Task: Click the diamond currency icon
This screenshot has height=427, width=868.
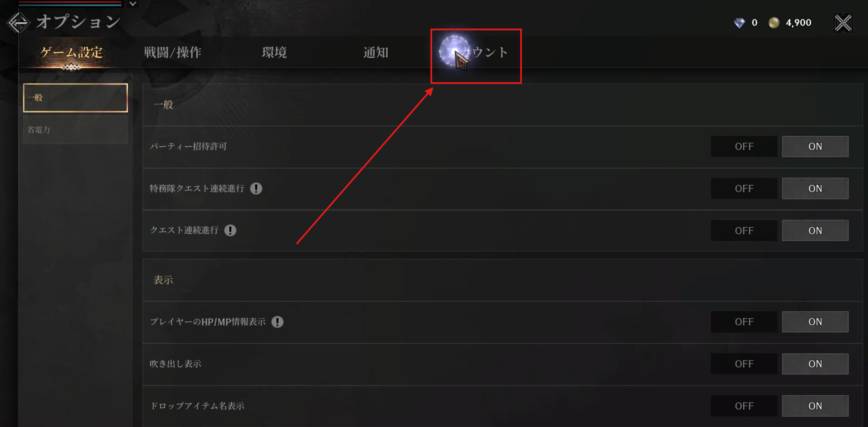Action: tap(739, 23)
